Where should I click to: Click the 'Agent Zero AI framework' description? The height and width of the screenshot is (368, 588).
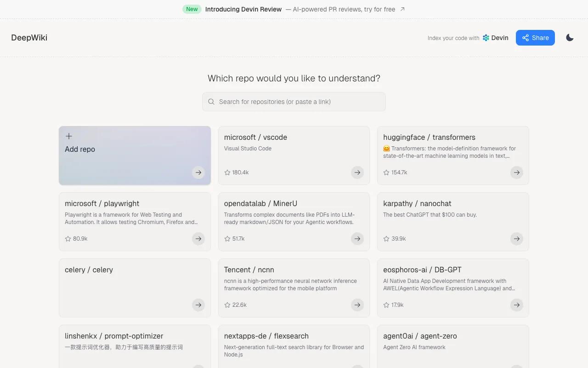coord(414,347)
